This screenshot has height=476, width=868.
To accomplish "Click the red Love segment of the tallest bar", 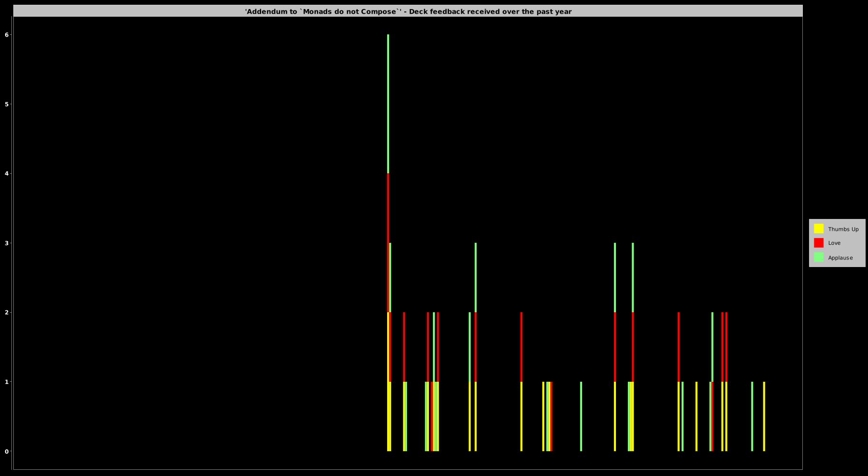I will [388, 243].
